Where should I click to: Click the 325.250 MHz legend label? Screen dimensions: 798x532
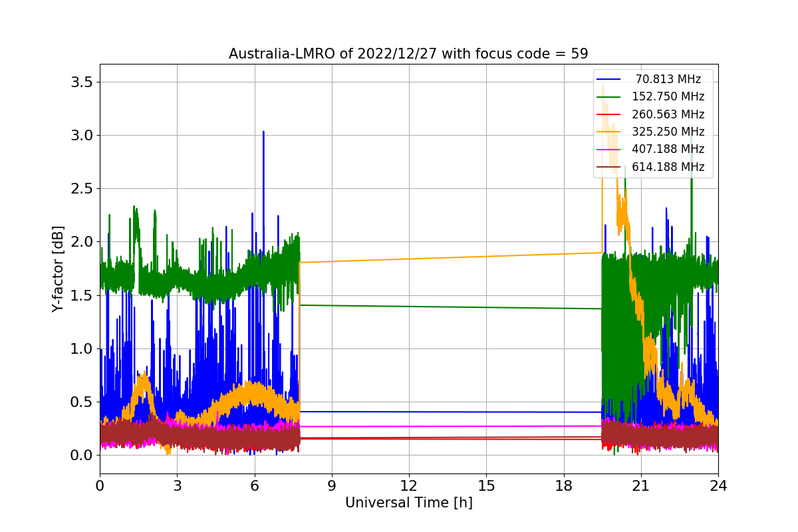click(668, 132)
